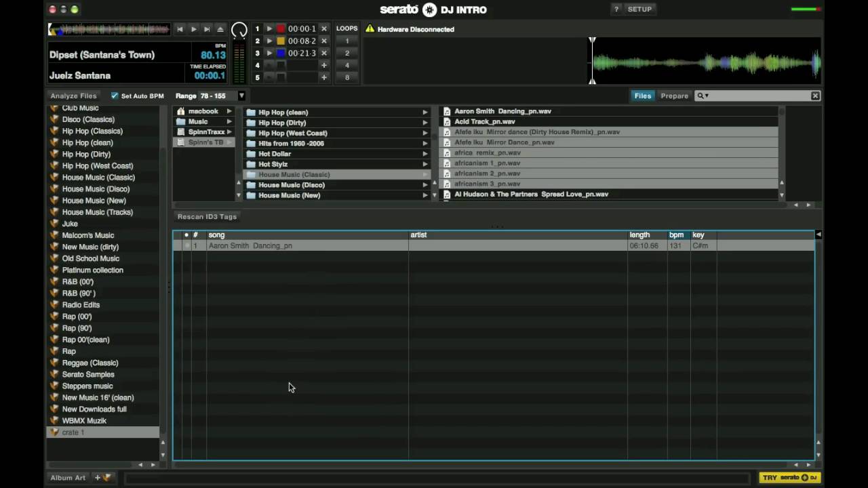The height and width of the screenshot is (488, 868).
Task: Select Aaron Smith Dancing_pn track row
Action: click(x=494, y=246)
